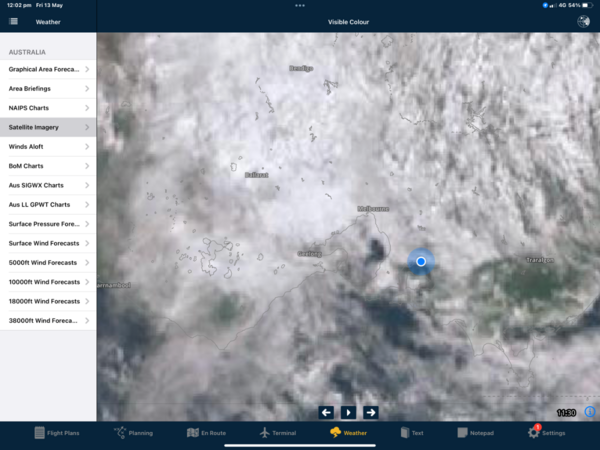Image resolution: width=600 pixels, height=450 pixels.
Task: Open the Settings tab with notification badge
Action: click(x=546, y=433)
